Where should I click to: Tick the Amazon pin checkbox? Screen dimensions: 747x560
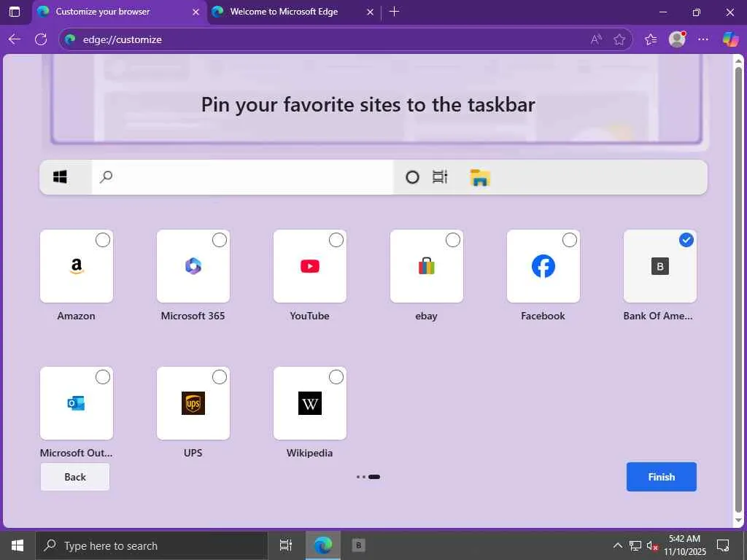coord(103,240)
